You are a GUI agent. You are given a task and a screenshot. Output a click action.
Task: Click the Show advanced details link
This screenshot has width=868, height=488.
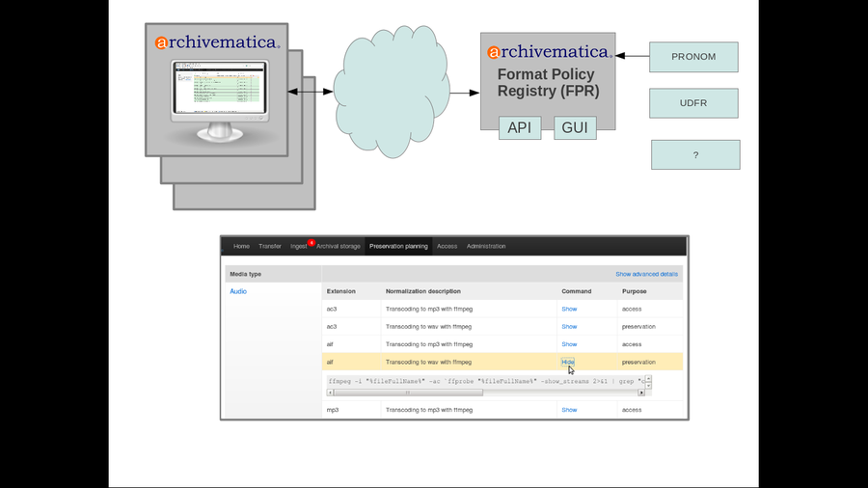(x=646, y=274)
